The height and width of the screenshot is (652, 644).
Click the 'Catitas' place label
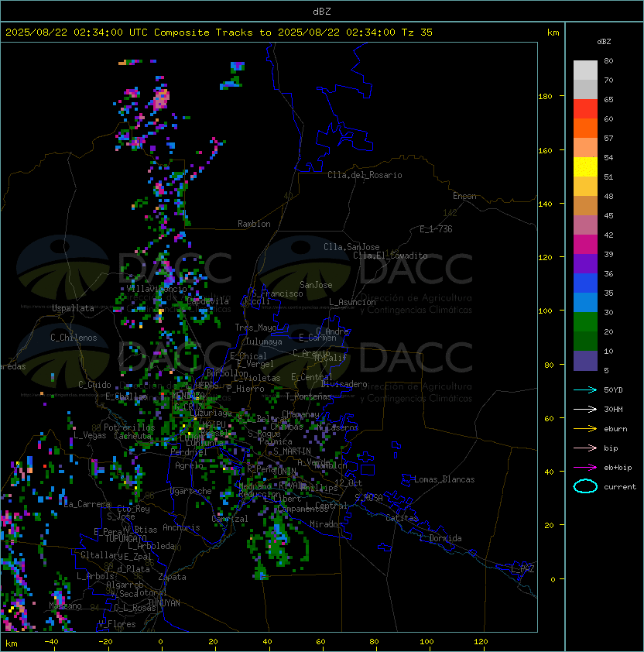coord(402,518)
